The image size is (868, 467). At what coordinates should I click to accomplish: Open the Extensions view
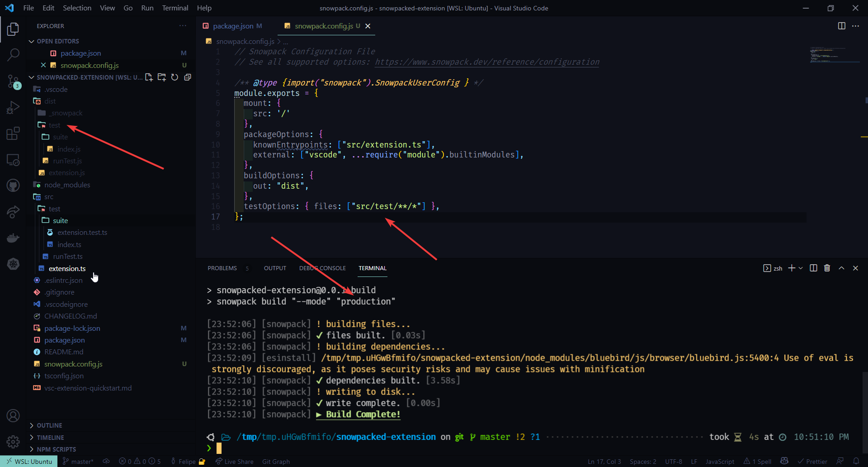click(13, 133)
